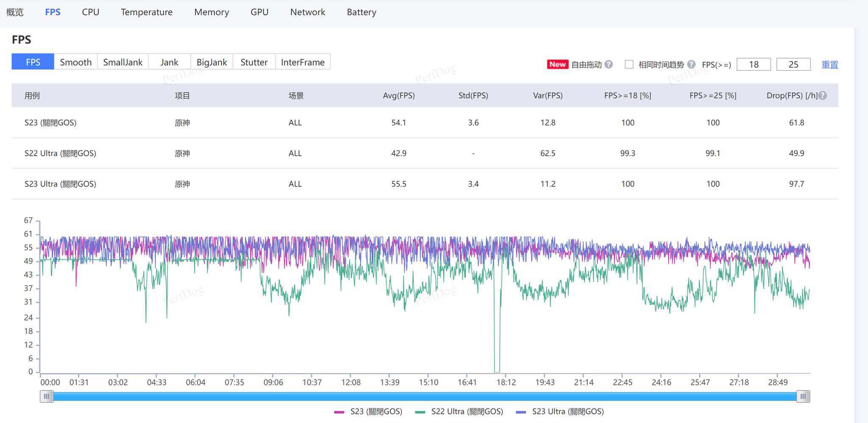This screenshot has width=868, height=423.
Task: Click help icon next to Drop(FPS) header
Action: coord(823,95)
